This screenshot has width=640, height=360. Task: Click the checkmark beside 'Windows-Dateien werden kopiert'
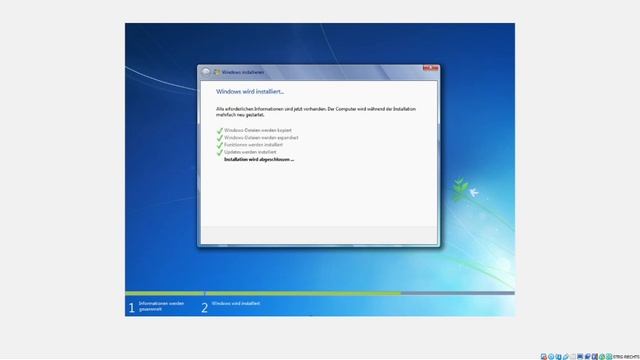(220, 131)
